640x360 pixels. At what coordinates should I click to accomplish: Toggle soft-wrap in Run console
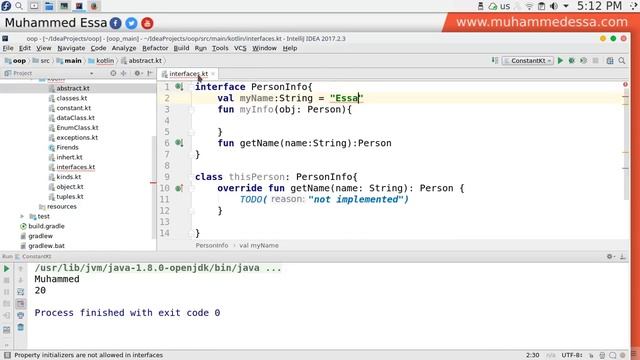click(20, 291)
